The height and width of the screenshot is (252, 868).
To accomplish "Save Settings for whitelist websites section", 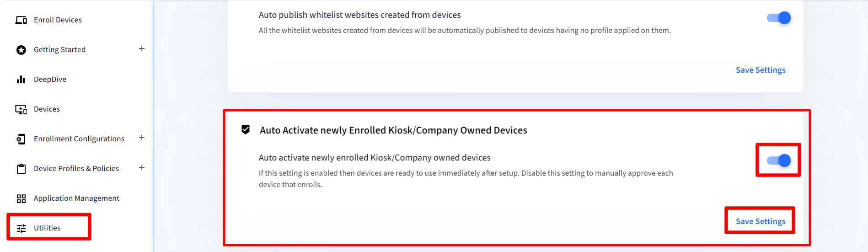I will [x=761, y=70].
